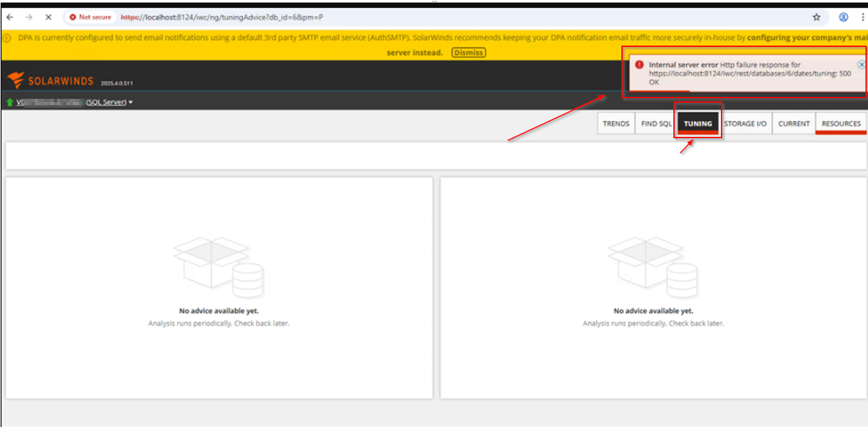
Task: Click the red error icon in notification
Action: tap(639, 65)
